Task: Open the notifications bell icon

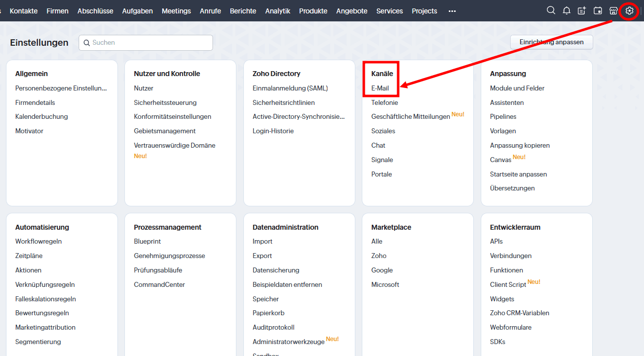Action: pyautogui.click(x=566, y=10)
